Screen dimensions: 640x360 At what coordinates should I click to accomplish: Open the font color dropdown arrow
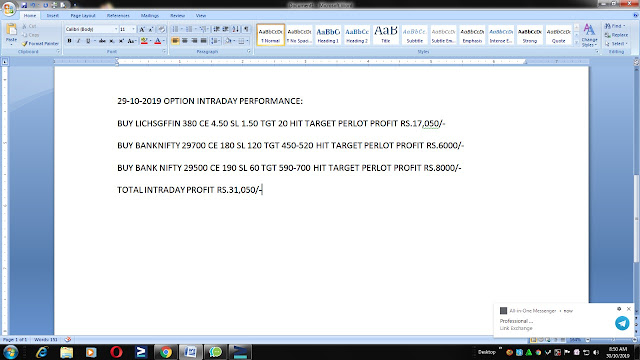tap(164, 41)
